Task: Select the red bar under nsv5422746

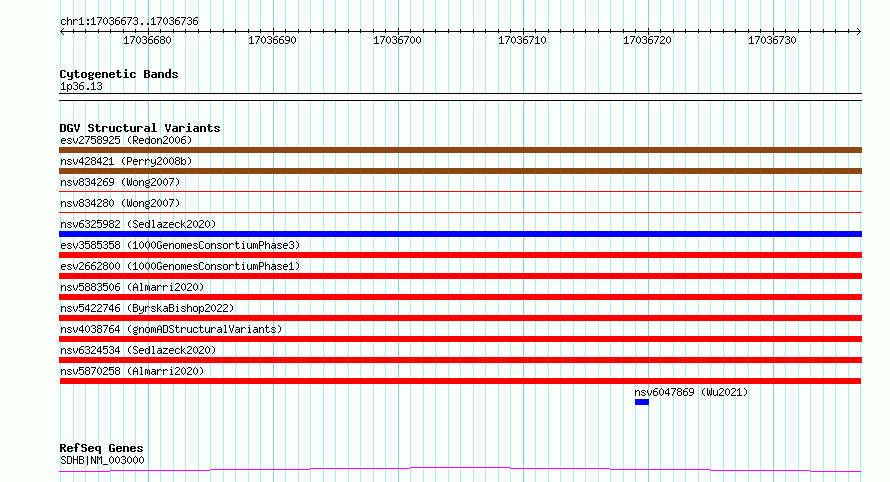Action: [460, 318]
